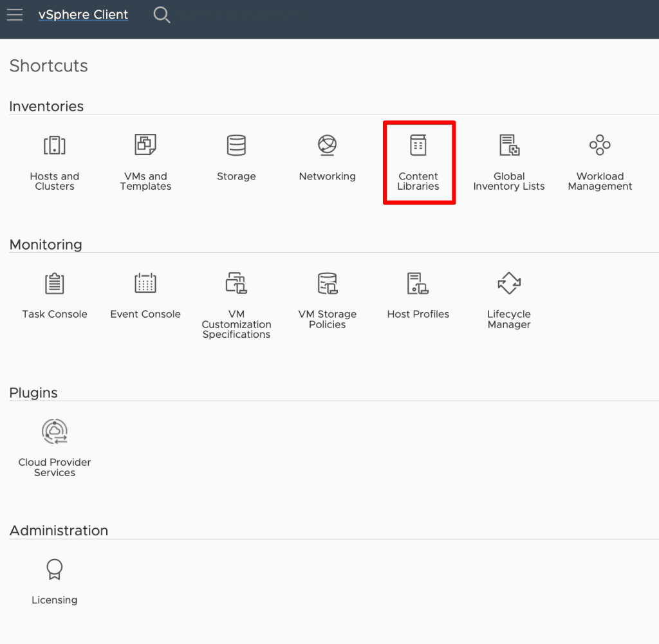
Task: Open VM Customization Specifications icon
Action: tap(236, 282)
